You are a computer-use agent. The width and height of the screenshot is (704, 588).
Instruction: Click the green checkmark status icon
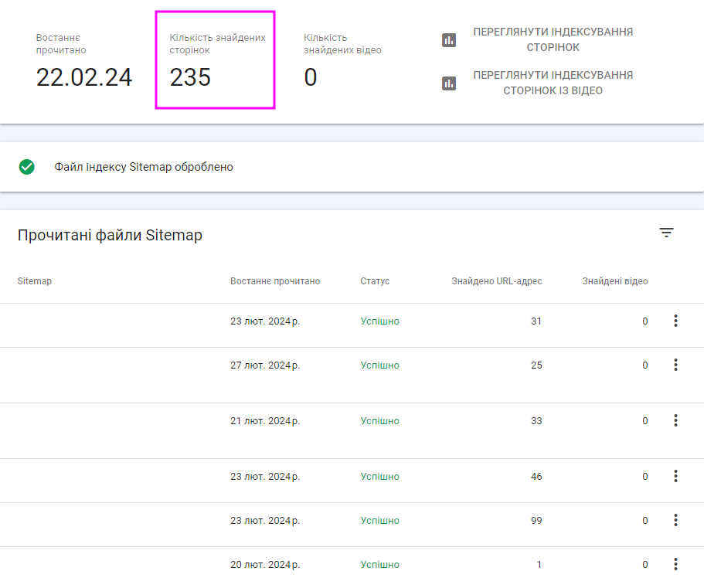(x=27, y=167)
